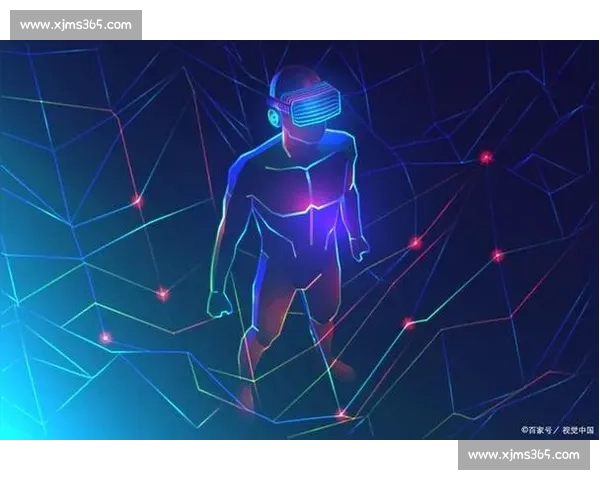The height and width of the screenshot is (480, 600).
Task: Click the figure's clenched fist on the left
Action: point(219,302)
